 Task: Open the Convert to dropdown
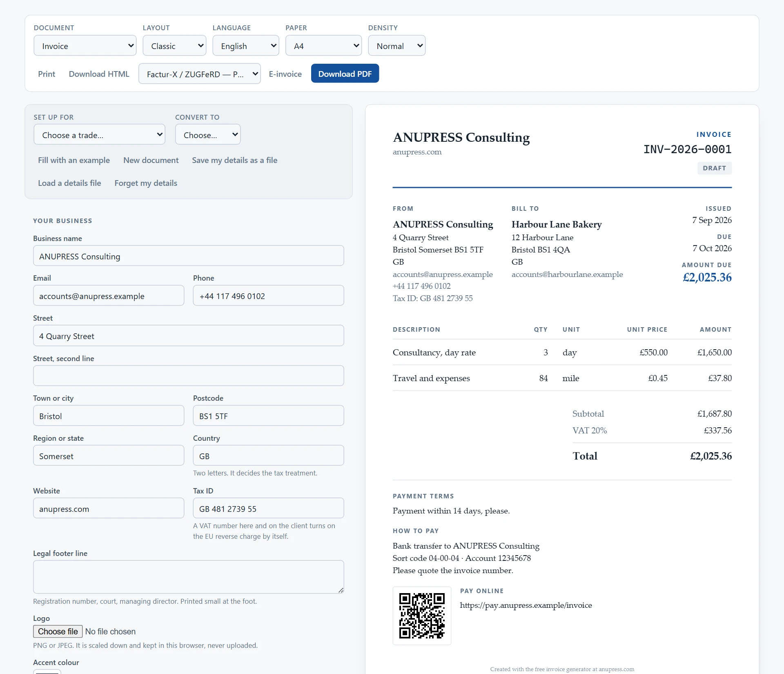(208, 135)
